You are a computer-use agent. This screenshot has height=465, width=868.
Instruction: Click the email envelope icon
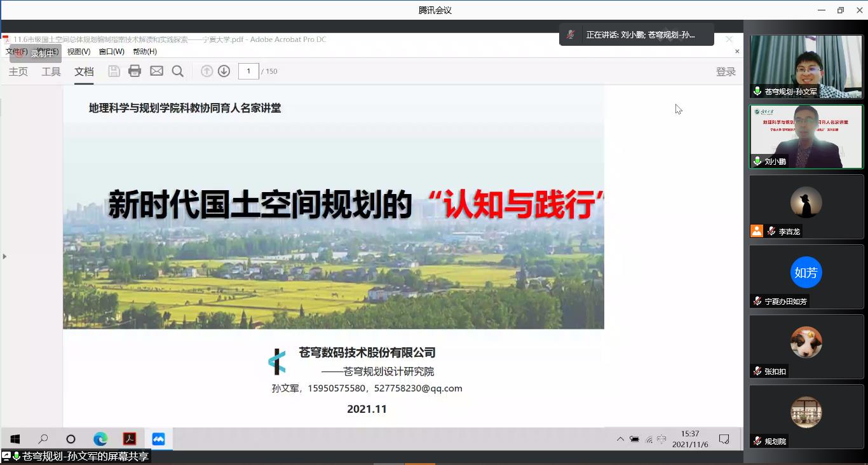(x=156, y=71)
